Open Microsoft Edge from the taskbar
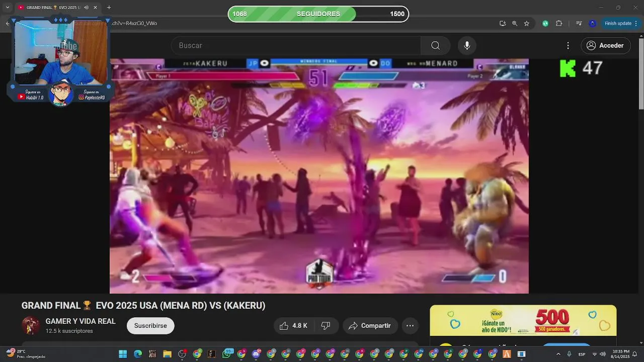This screenshot has width=644, height=362. [137, 354]
